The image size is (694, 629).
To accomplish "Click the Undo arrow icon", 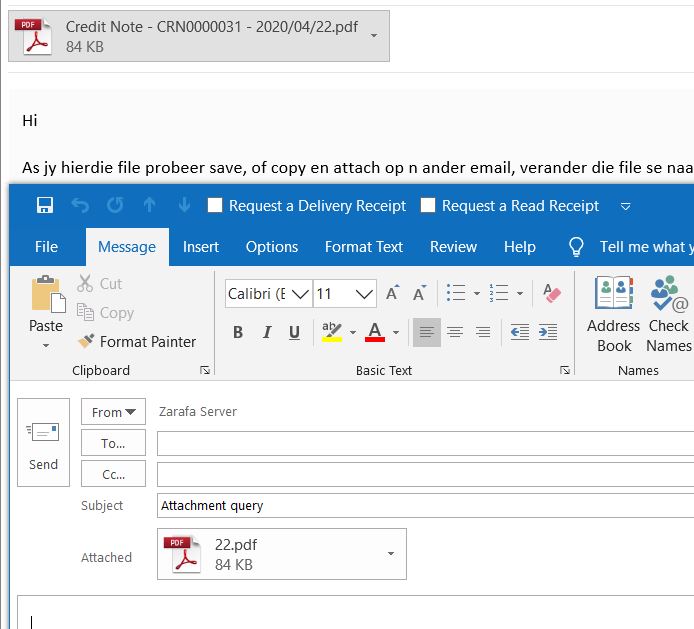I will coord(80,205).
